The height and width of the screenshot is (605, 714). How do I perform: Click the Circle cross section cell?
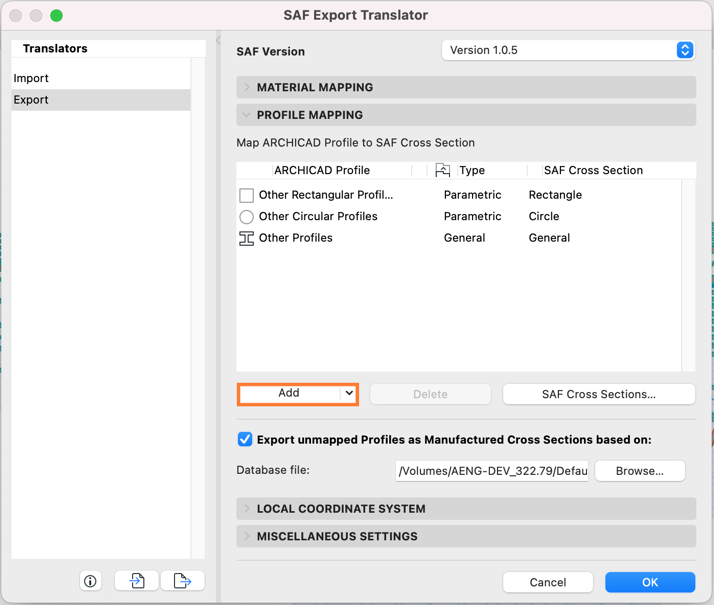coord(544,217)
